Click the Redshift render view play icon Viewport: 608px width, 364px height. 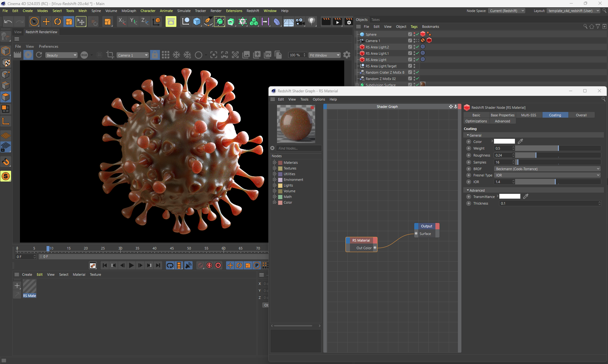click(x=28, y=55)
